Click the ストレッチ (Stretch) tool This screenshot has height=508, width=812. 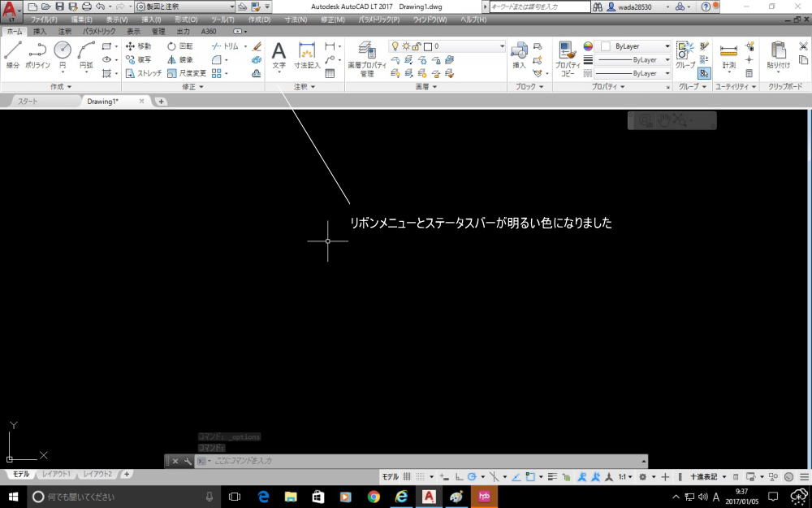[x=144, y=73]
